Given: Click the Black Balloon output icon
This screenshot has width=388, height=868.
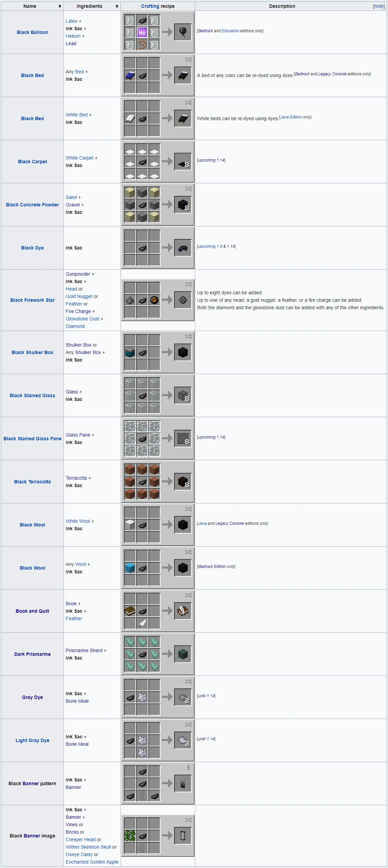Looking at the screenshot, I should (x=183, y=32).
